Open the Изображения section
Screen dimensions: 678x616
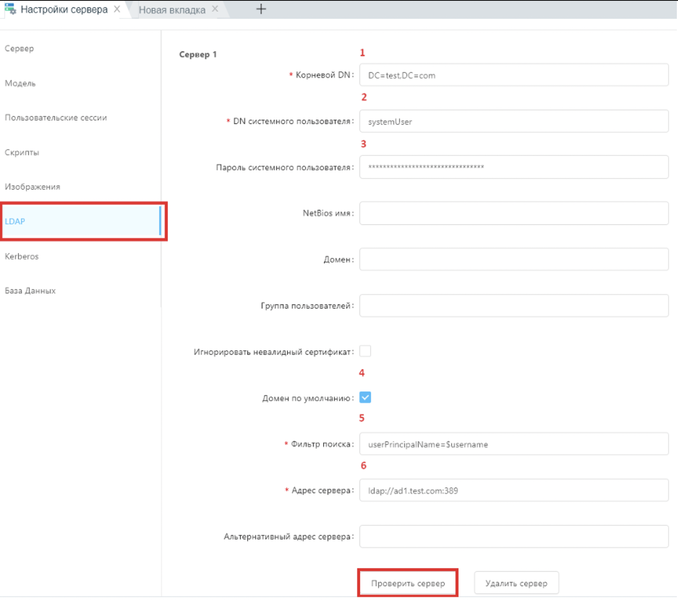32,187
